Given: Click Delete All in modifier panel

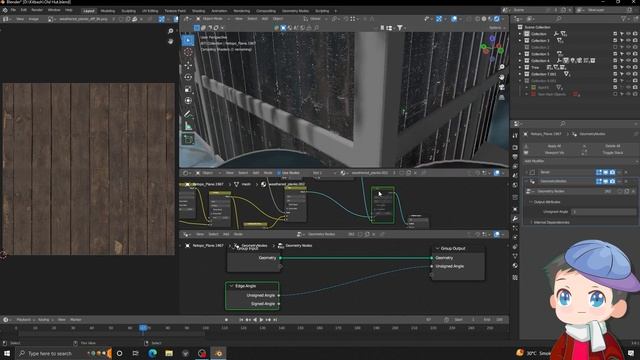Looking at the screenshot, I should tap(612, 146).
